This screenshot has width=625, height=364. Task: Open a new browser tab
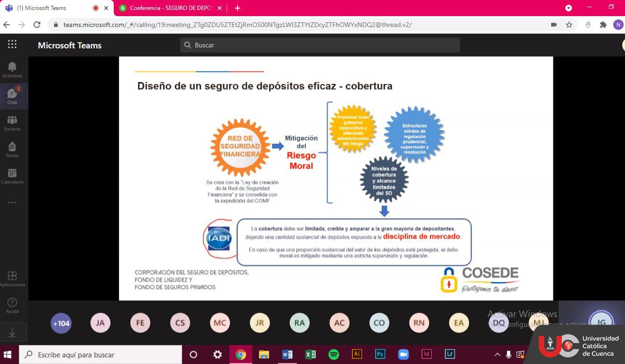click(x=237, y=8)
